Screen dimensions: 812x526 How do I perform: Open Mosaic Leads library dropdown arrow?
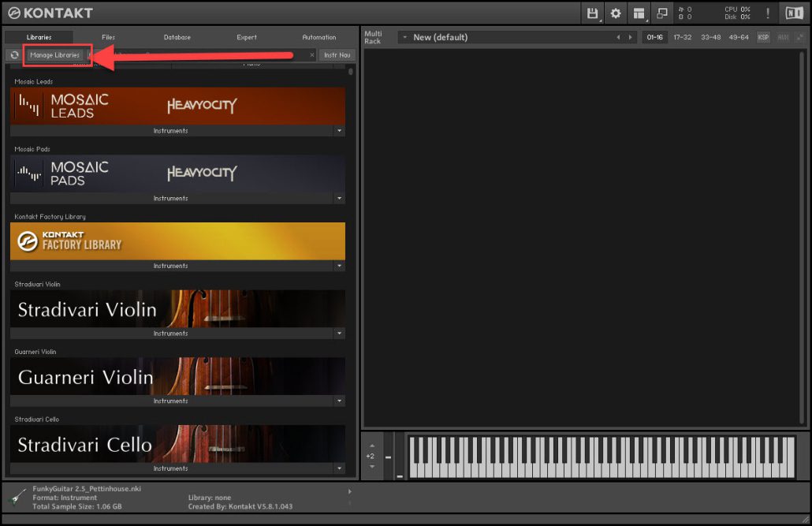[x=339, y=131]
